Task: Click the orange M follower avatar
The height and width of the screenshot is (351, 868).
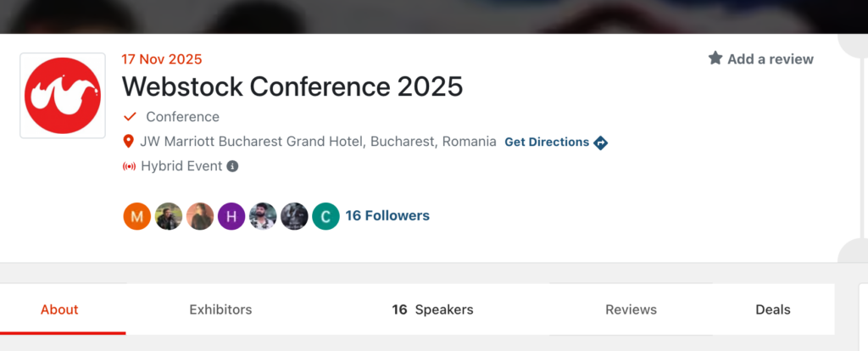Action: pyautogui.click(x=136, y=216)
